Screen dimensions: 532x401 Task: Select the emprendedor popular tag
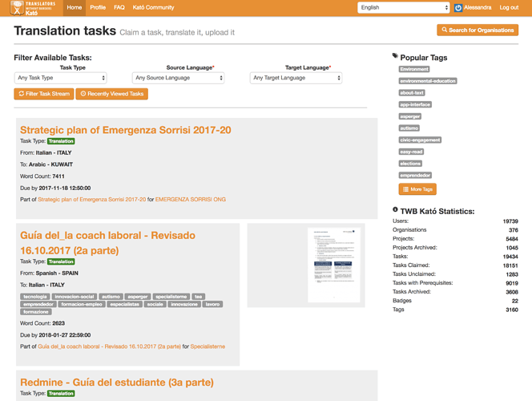415,175
